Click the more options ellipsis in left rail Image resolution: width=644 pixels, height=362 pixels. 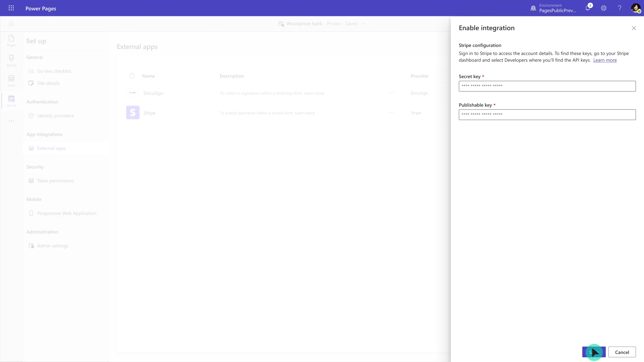11,121
